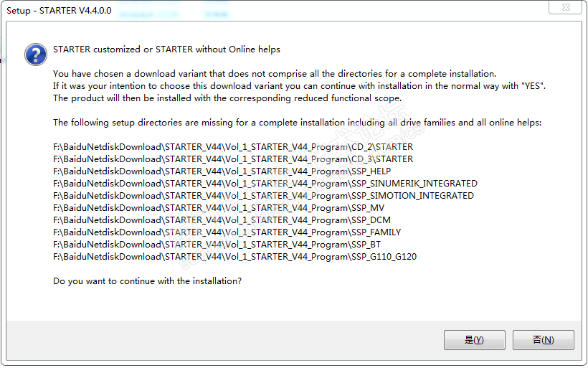This screenshot has height=368, width=588.
Task: Click the "following setup directories are missing" line
Action: coord(297,123)
